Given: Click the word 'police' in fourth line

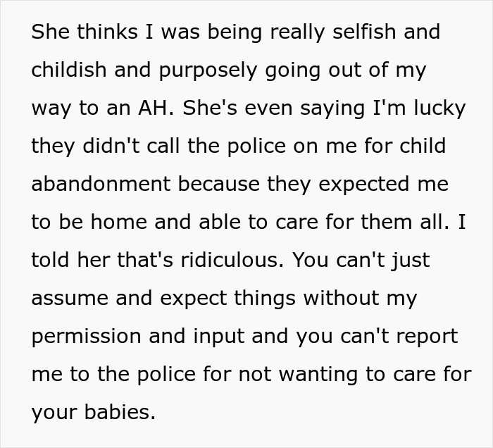Looking at the screenshot, I should click(256, 147).
